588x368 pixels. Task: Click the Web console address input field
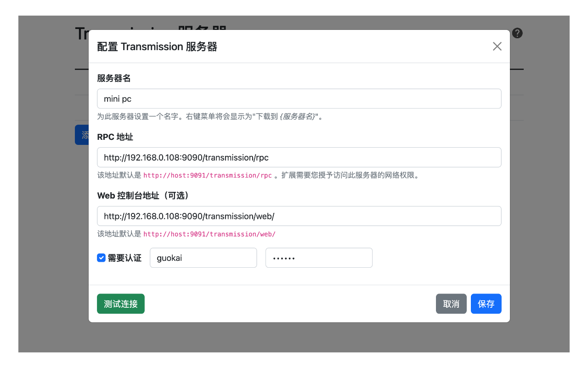299,216
